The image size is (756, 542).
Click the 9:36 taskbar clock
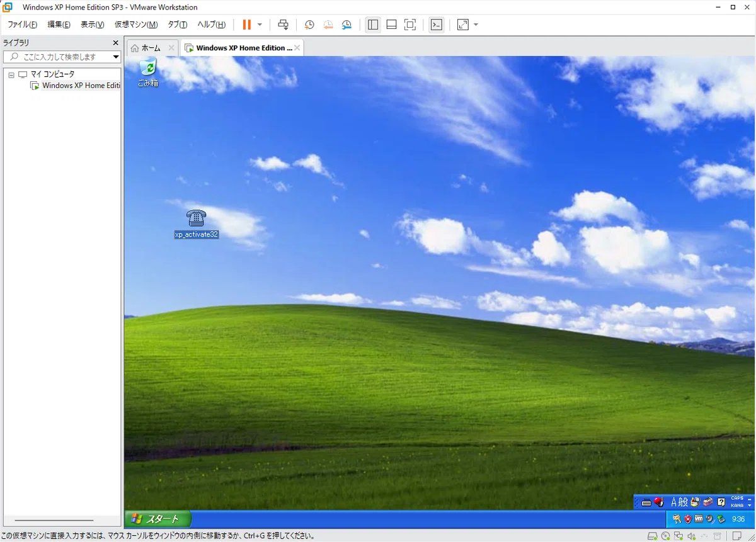click(738, 519)
